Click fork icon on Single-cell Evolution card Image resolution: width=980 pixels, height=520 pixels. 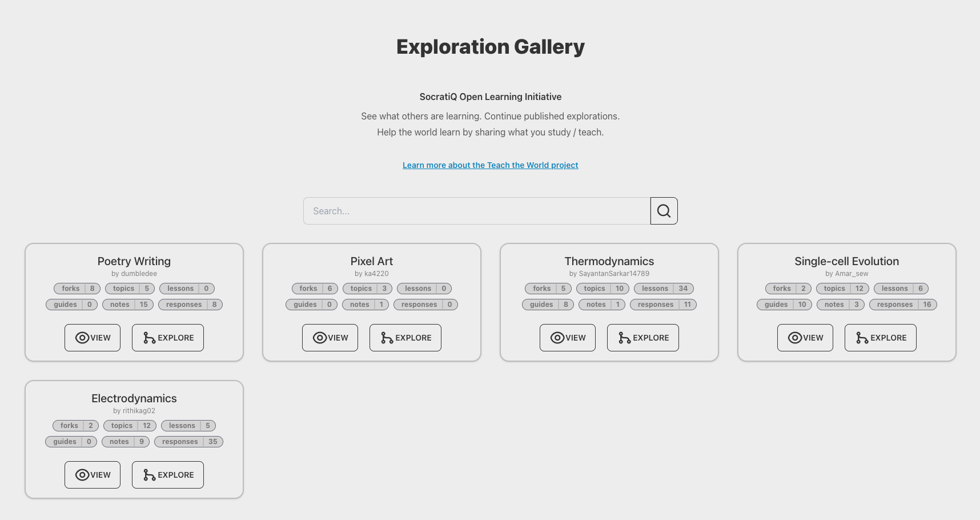[862, 338]
